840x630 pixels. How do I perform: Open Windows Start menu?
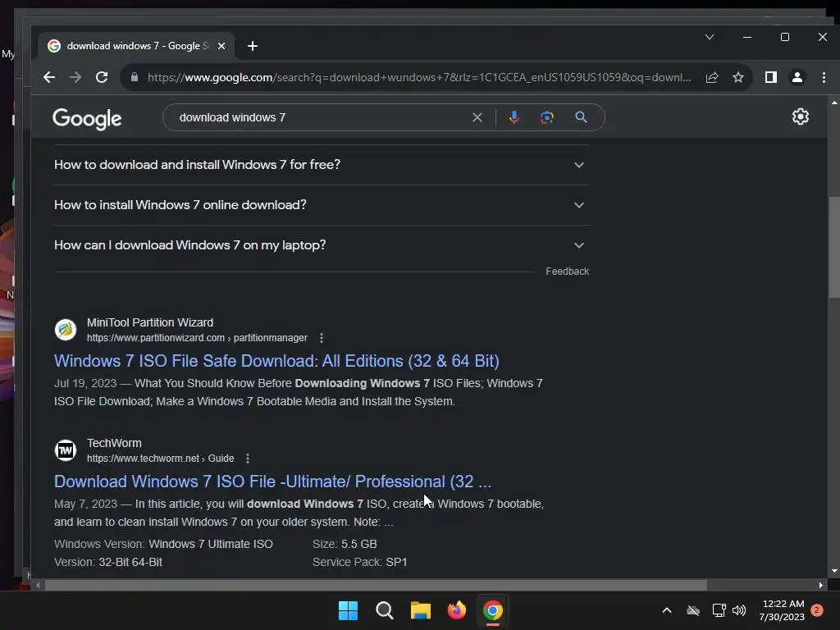coord(348,610)
